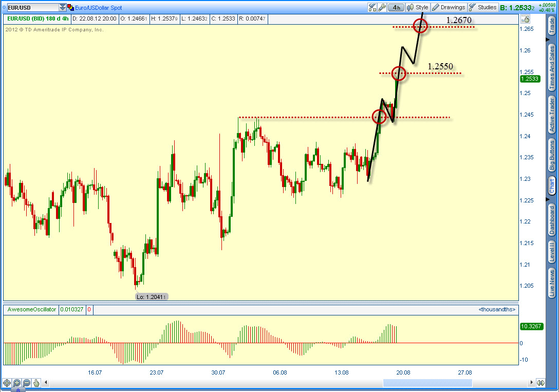
Task: Click the Lo: 1.20411 price bubble
Action: click(152, 297)
